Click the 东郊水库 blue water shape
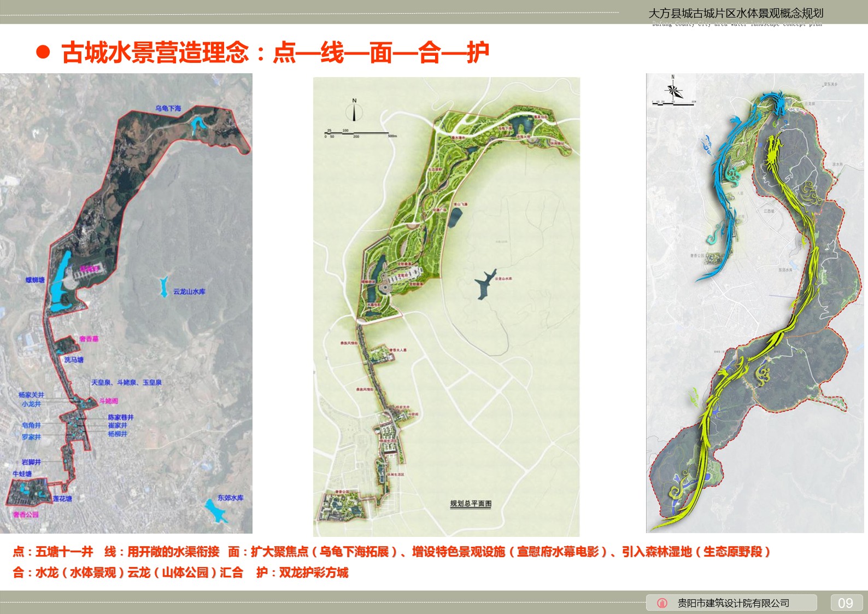The image size is (868, 614). point(215,511)
